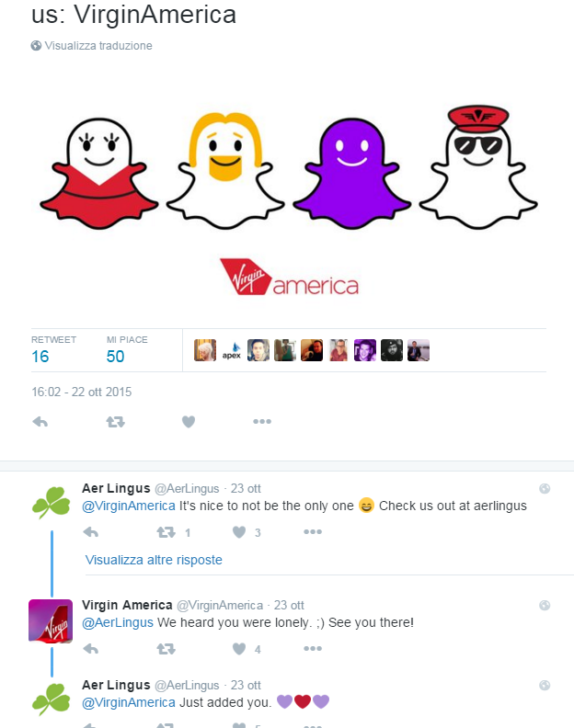Like the main tweet with the heart

189,422
